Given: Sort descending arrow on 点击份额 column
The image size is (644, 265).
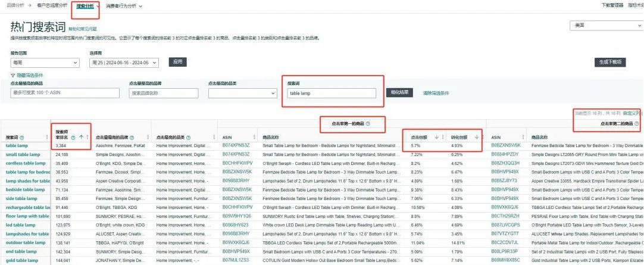Looking at the screenshot, I should (437, 137).
